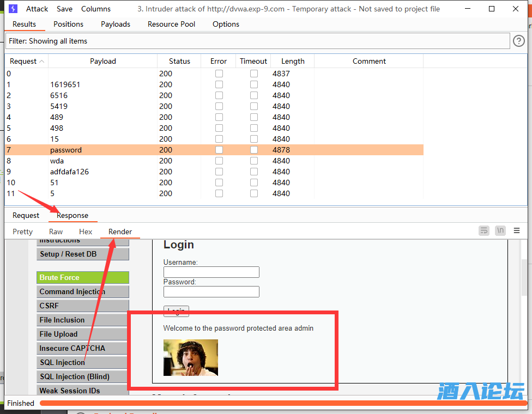Screen dimensions: 532x414
Task: Click the SQL Injection sidebar button
Action: click(82, 362)
